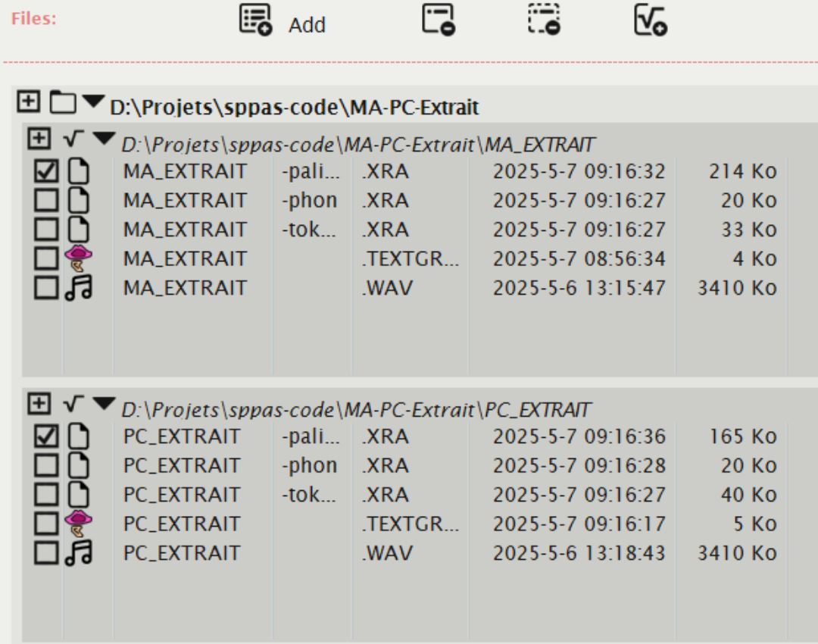Click the folder icon of MA-PC-Extrait root

click(63, 102)
